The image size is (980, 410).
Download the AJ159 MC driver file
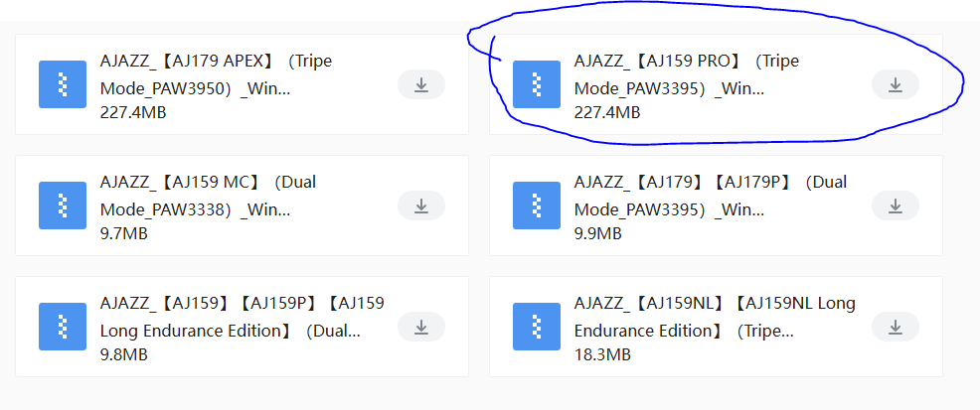tap(420, 206)
